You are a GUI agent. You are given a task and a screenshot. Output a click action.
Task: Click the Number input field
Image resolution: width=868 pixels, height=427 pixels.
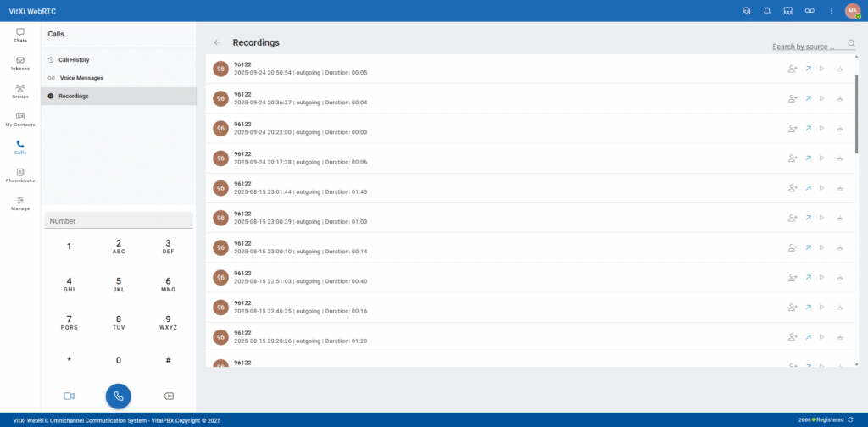pyautogui.click(x=119, y=221)
